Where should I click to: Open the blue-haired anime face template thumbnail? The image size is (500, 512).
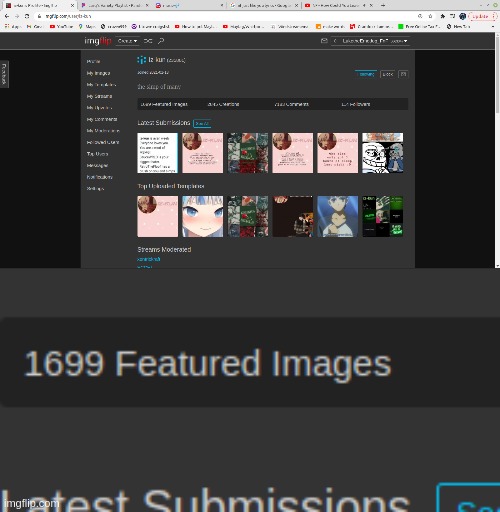tap(203, 216)
